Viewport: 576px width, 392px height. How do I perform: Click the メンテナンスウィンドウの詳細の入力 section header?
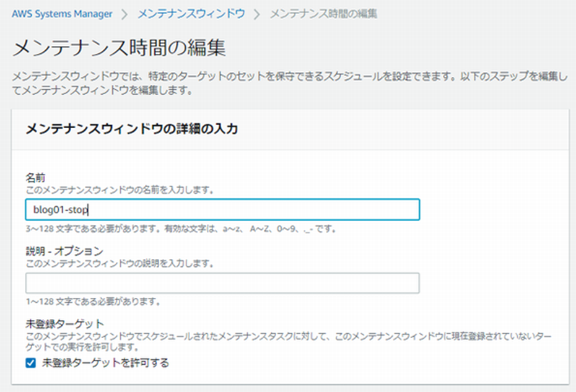pyautogui.click(x=131, y=129)
